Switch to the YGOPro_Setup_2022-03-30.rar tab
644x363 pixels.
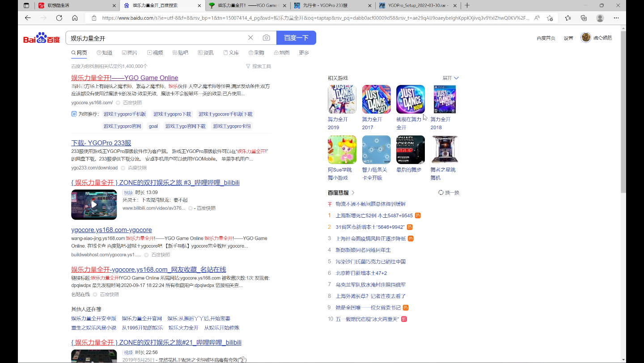[417, 5]
